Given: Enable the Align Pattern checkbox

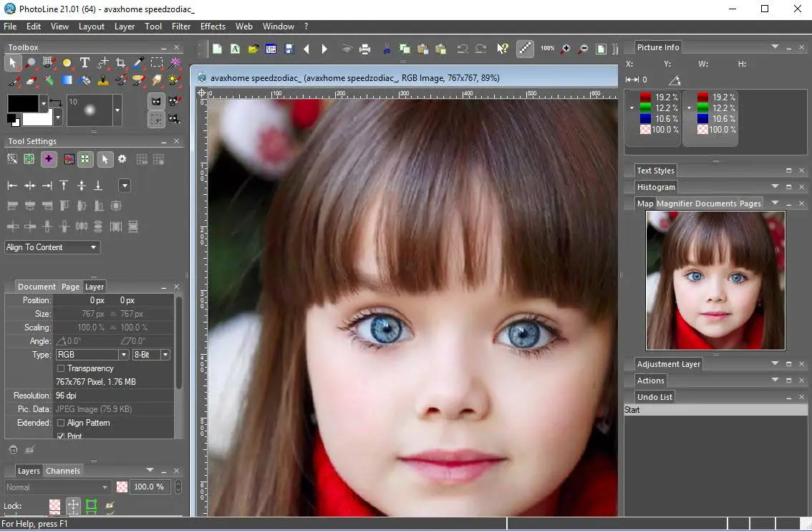Looking at the screenshot, I should pos(61,423).
